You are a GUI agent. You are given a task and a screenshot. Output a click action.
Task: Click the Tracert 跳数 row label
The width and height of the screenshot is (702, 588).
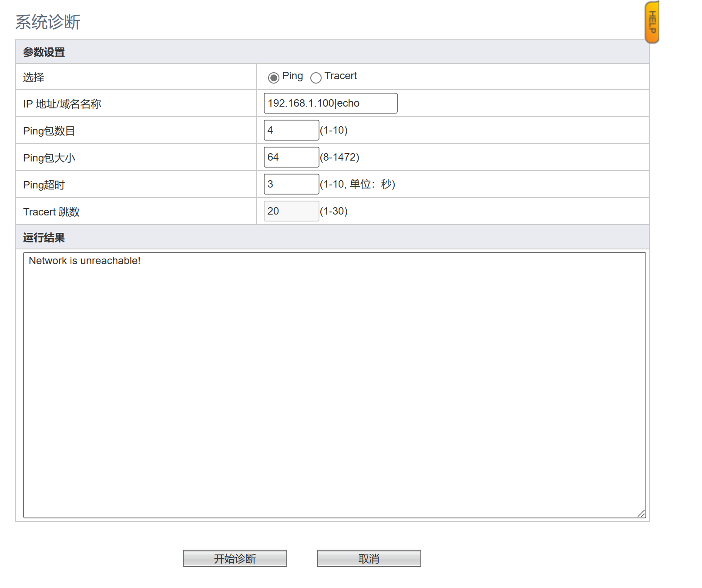coord(51,212)
